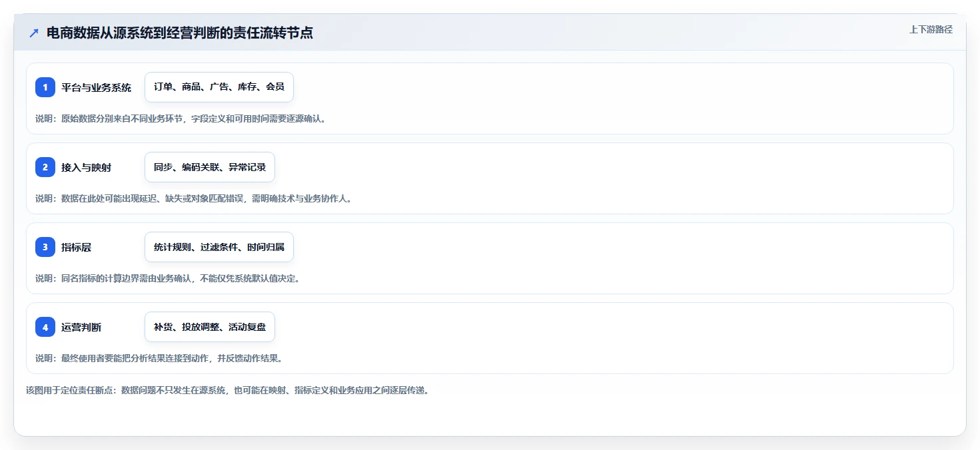Click the number 4 step badge
Image resolution: width=980 pixels, height=450 pixels.
45,327
